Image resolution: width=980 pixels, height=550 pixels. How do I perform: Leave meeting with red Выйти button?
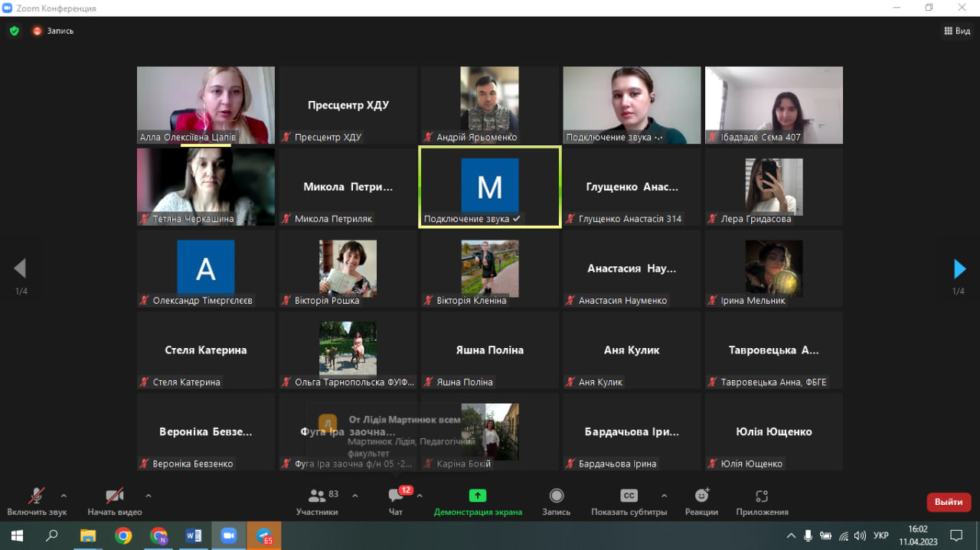[x=949, y=502]
